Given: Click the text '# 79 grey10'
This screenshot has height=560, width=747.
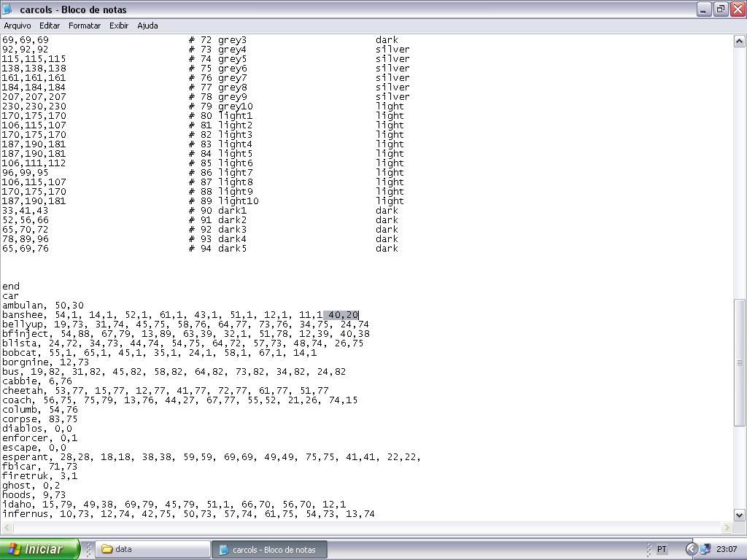Looking at the screenshot, I should pyautogui.click(x=220, y=107).
